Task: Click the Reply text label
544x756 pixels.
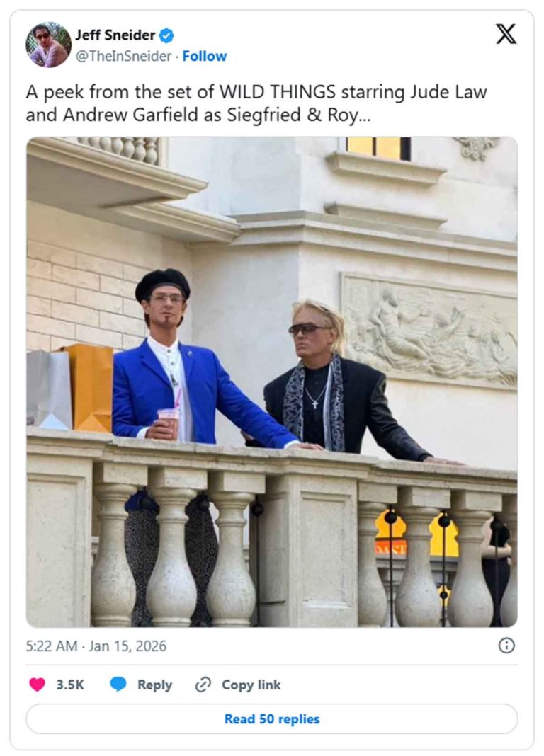Action: pyautogui.click(x=154, y=685)
